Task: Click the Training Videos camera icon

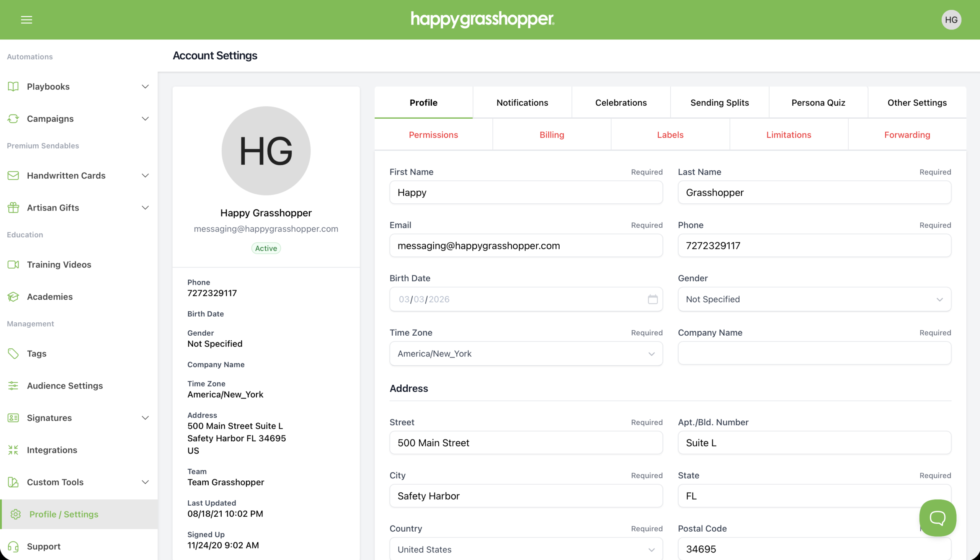Action: coord(13,264)
